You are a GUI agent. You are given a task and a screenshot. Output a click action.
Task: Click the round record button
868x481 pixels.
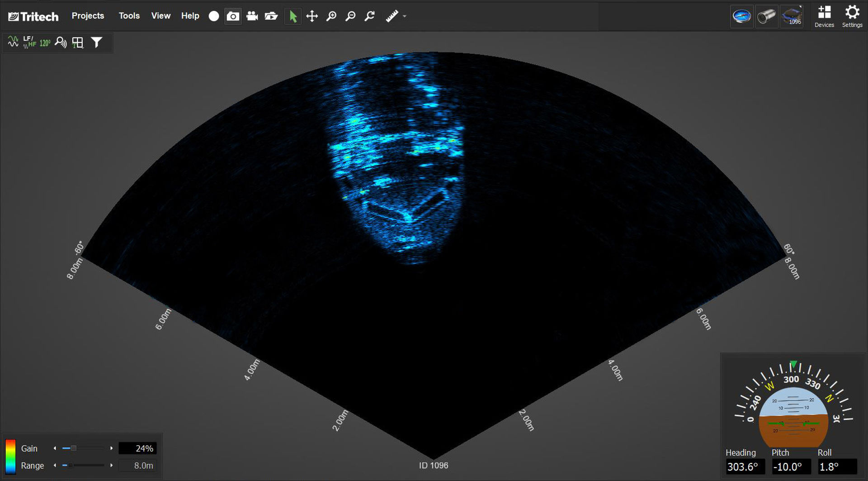tap(214, 16)
